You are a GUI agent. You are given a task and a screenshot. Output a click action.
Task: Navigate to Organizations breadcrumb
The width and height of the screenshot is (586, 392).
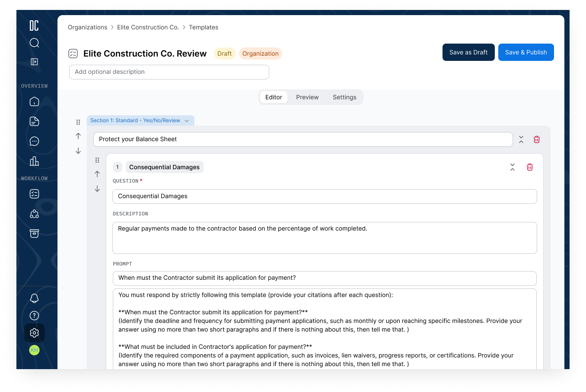[x=87, y=27]
